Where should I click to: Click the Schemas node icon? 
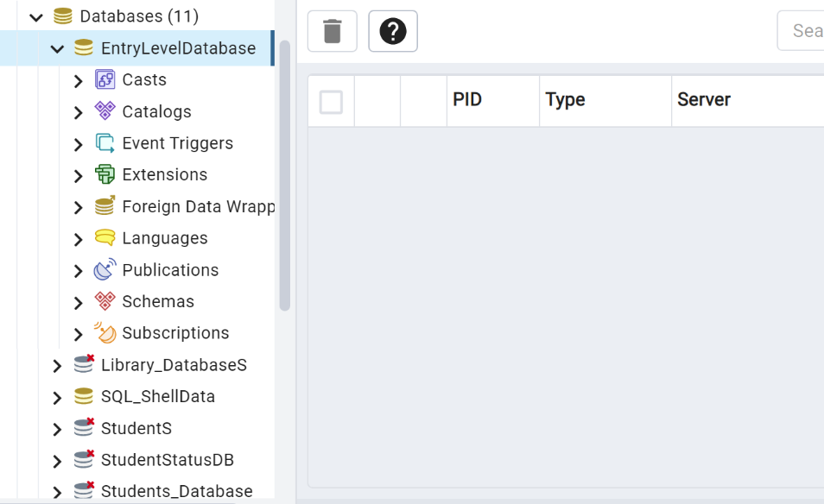105,301
